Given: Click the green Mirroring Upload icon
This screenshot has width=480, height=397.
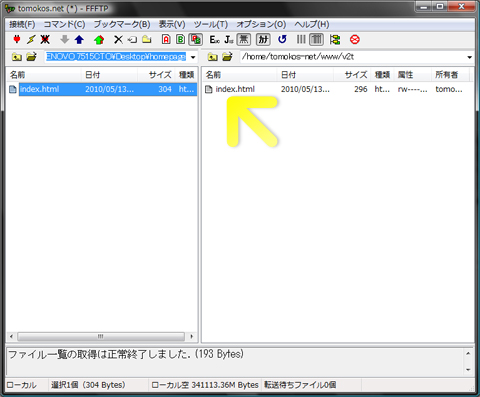Looking at the screenshot, I should click(x=99, y=40).
